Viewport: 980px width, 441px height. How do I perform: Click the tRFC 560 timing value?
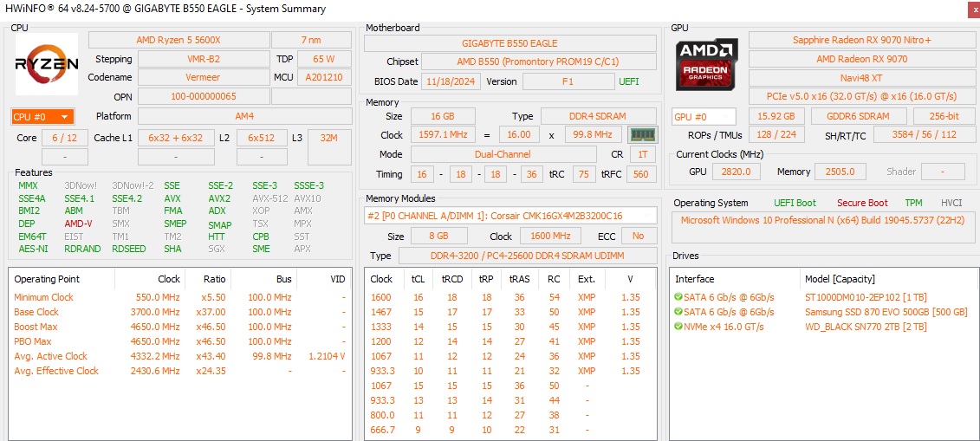(x=641, y=174)
